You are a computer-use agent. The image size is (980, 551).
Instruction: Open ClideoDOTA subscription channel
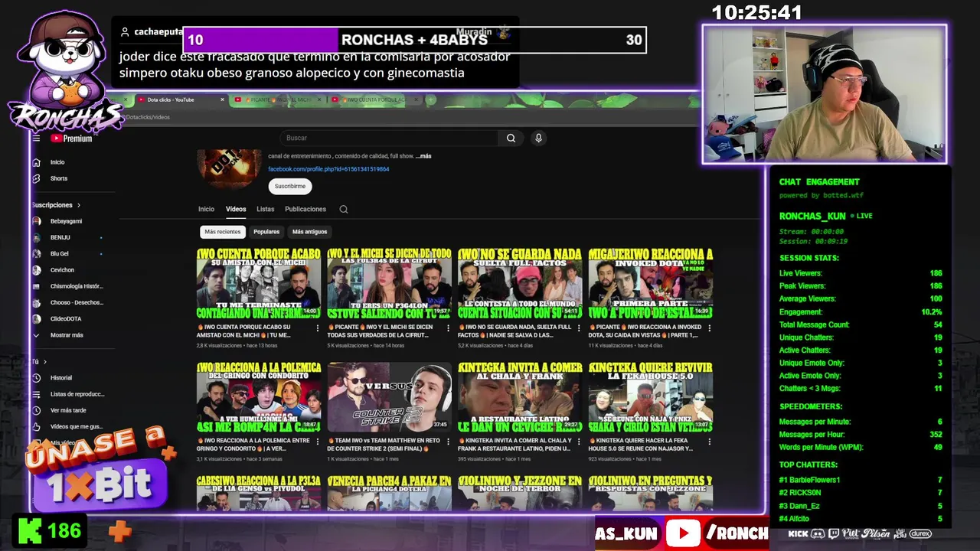point(65,318)
